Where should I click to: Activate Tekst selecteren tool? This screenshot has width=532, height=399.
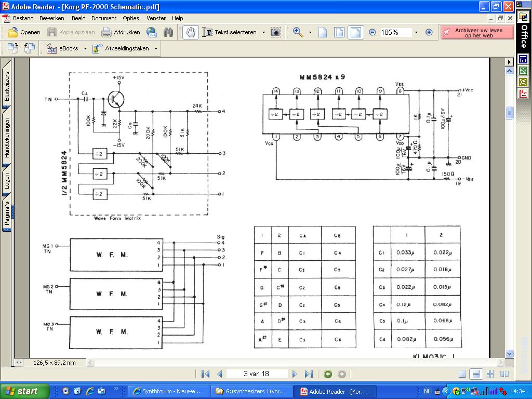(230, 32)
